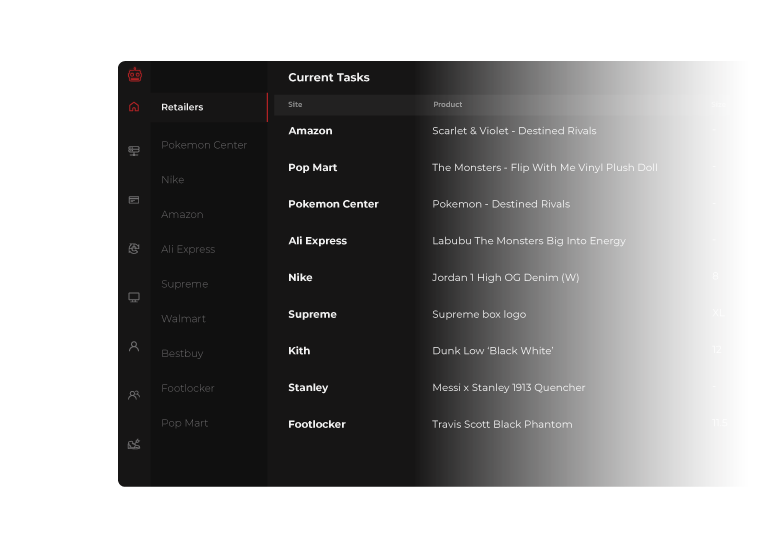Click the Site column header
759x553 pixels.
[x=295, y=105]
